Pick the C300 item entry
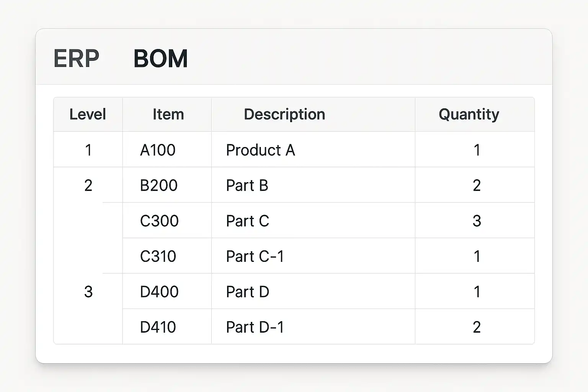This screenshot has width=588, height=392. [x=159, y=221]
